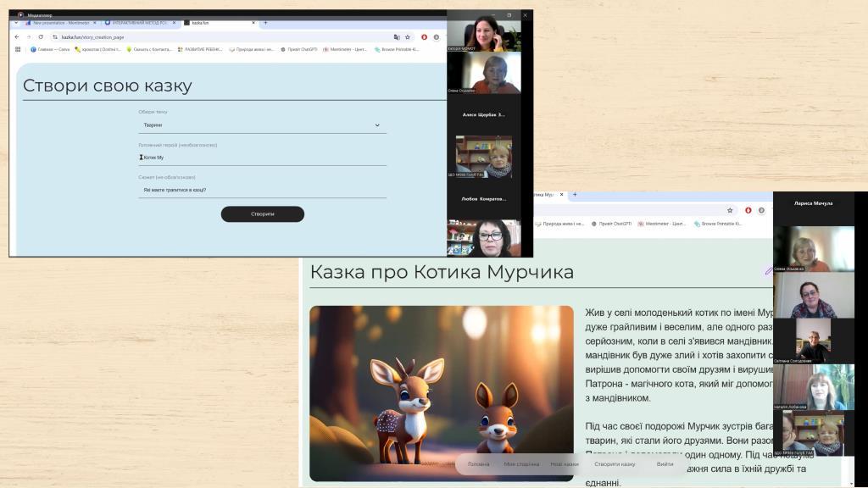This screenshot has width=868, height=488.
Task: Click Вийти to log out
Action: (x=665, y=464)
